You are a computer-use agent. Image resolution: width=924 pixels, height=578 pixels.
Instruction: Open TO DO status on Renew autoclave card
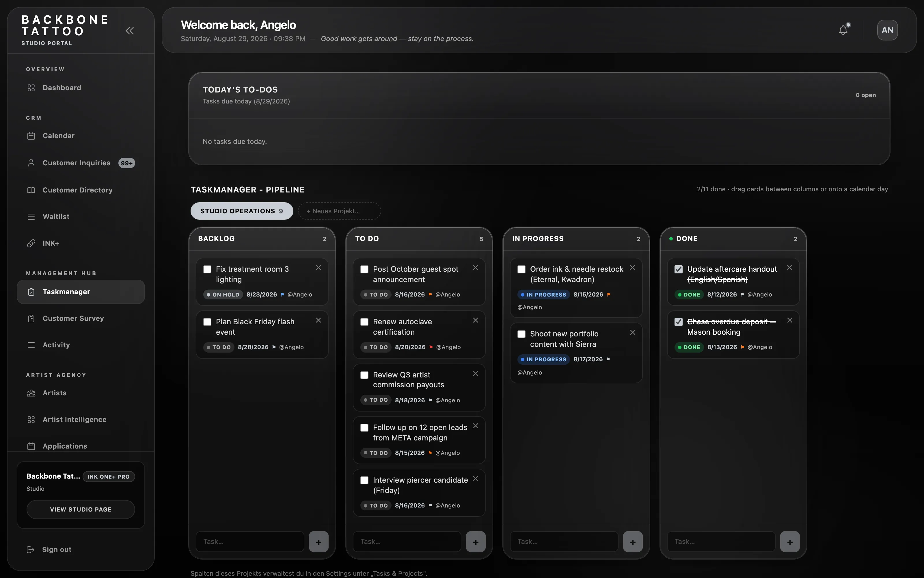pos(376,347)
